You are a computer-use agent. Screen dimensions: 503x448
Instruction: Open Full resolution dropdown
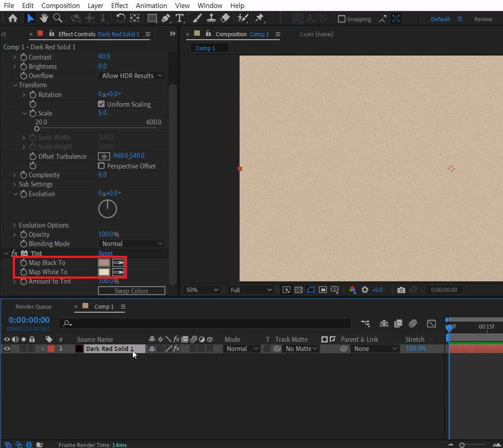[x=250, y=290]
